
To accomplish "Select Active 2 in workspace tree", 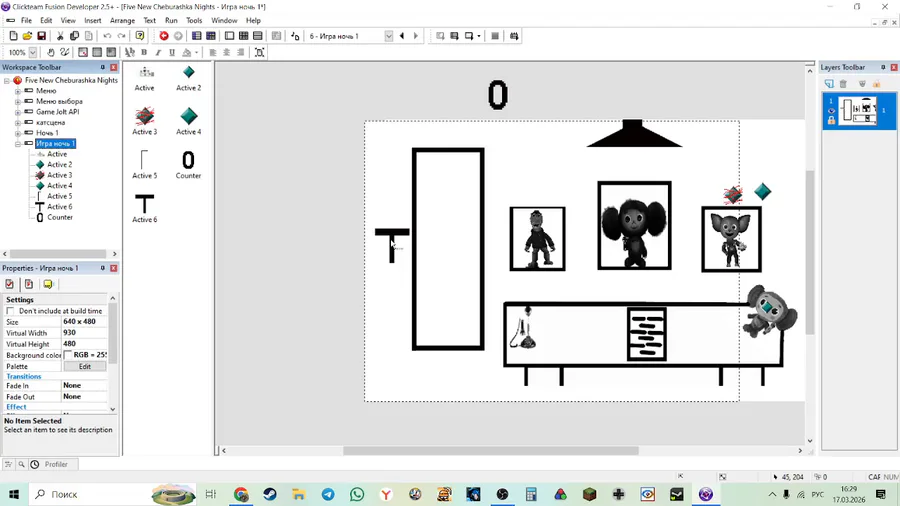I will click(x=60, y=165).
